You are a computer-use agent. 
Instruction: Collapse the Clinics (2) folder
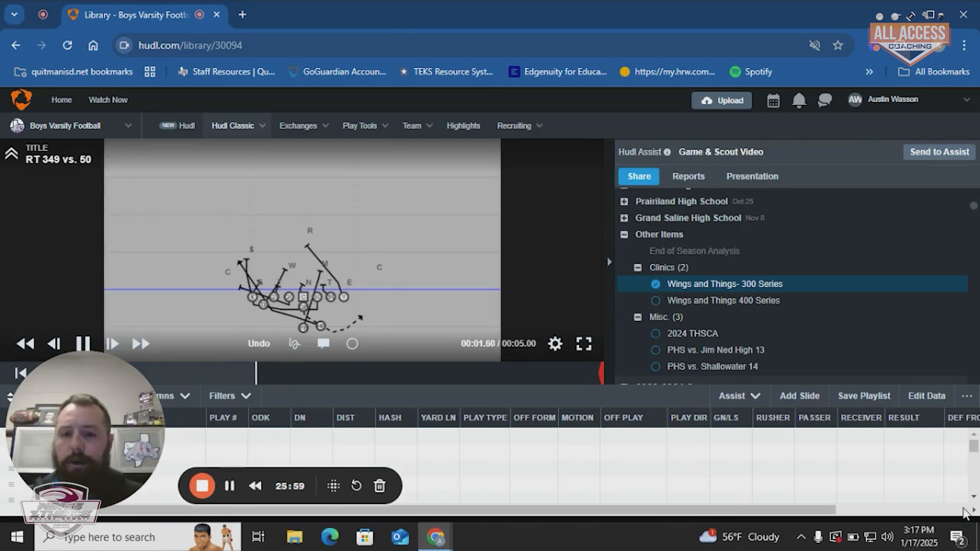(x=638, y=267)
